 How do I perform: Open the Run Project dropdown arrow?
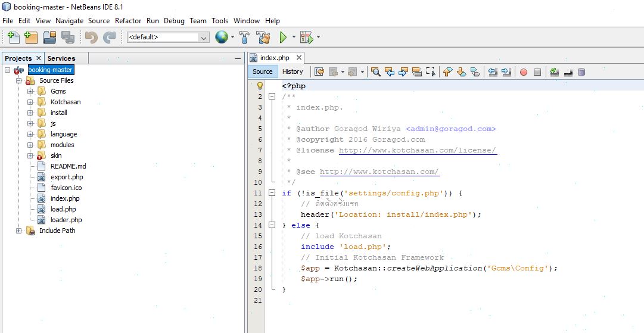coord(294,37)
